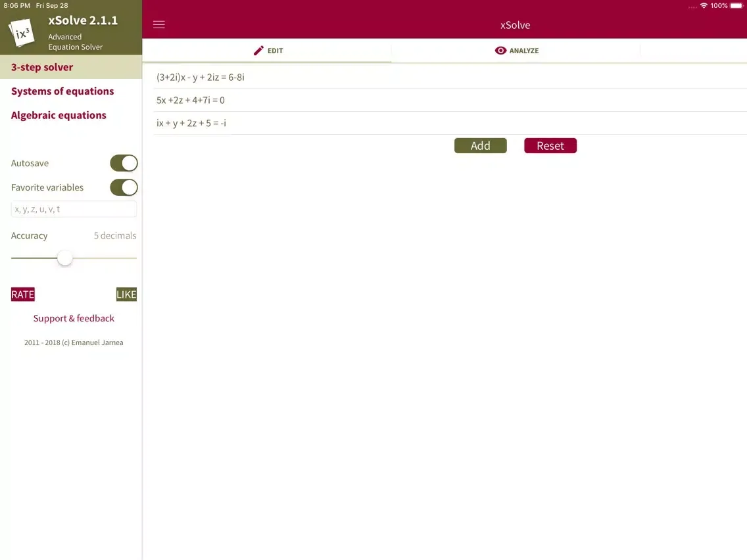This screenshot has height=560, width=747.
Task: Click the Add button
Action: pos(480,146)
